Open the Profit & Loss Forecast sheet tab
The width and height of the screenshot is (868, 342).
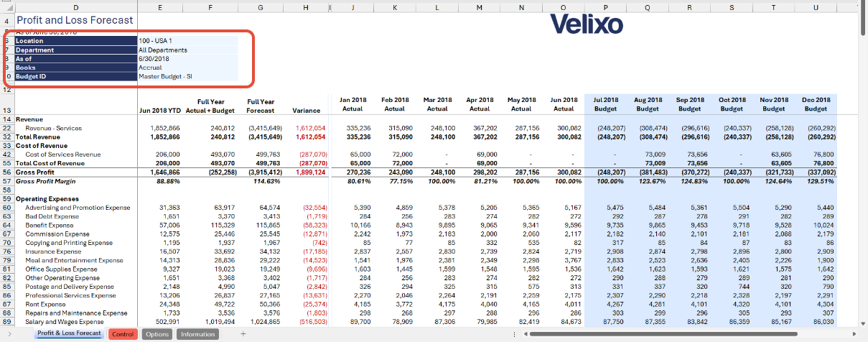click(x=69, y=333)
